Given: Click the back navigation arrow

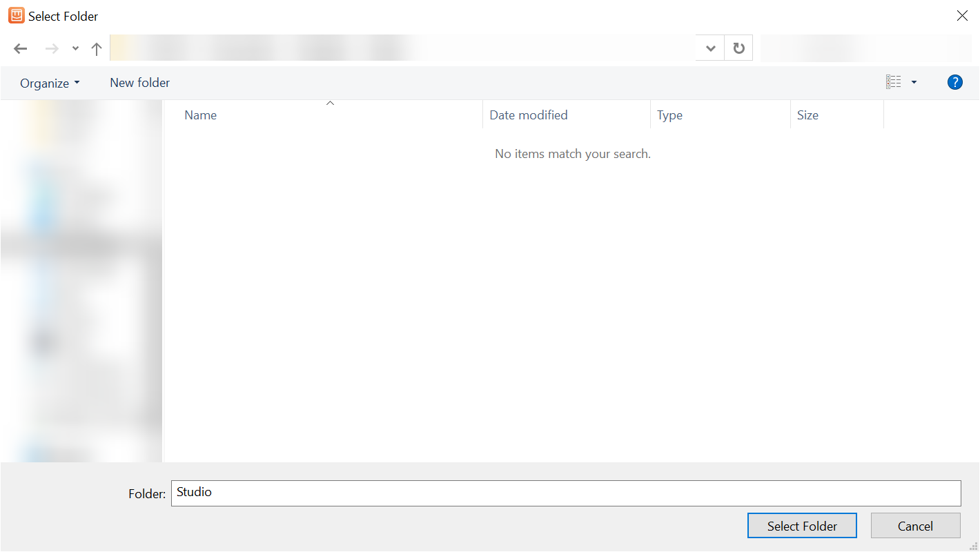Looking at the screenshot, I should tap(20, 48).
